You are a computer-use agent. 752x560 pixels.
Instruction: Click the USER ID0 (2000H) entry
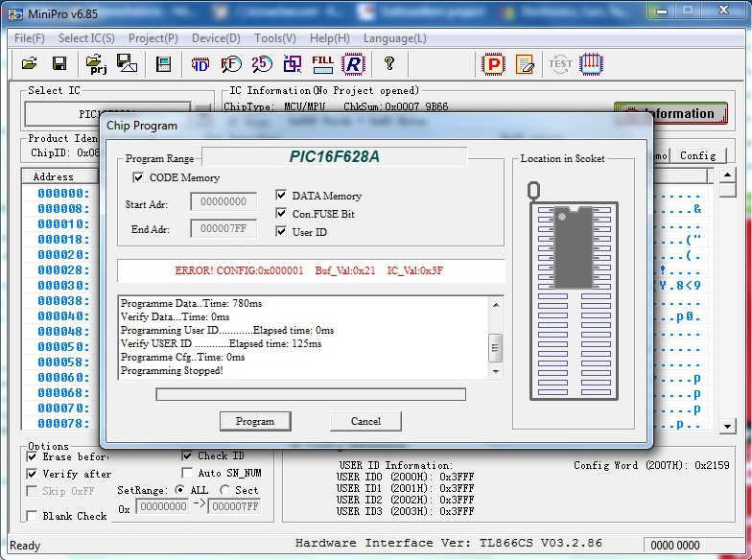point(405,477)
